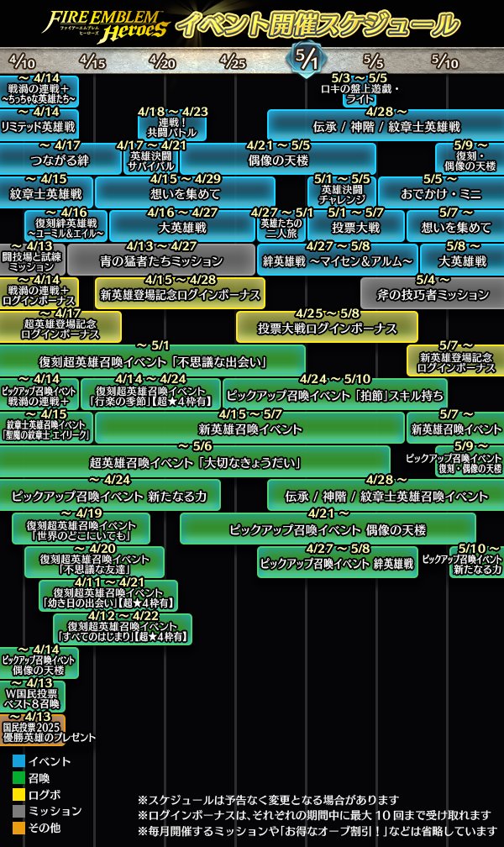Click the highlighted 5/1 date badge

coord(307,58)
